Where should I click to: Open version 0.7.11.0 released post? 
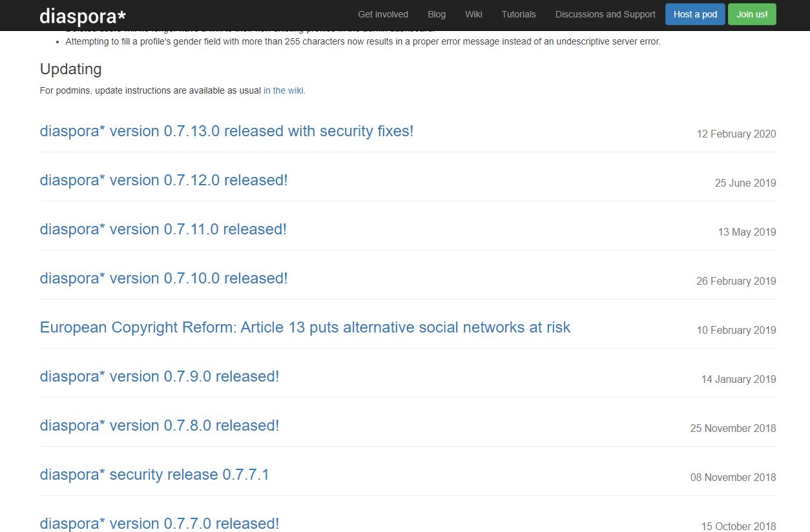pyautogui.click(x=163, y=229)
